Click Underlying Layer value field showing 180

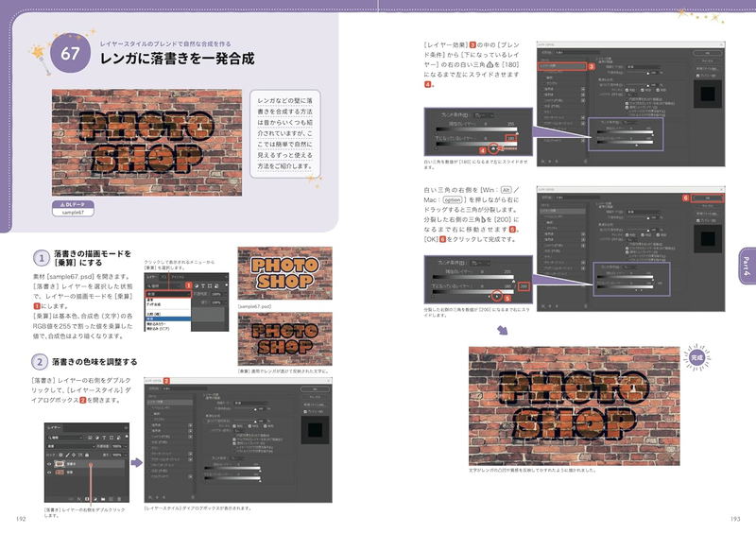(x=511, y=138)
